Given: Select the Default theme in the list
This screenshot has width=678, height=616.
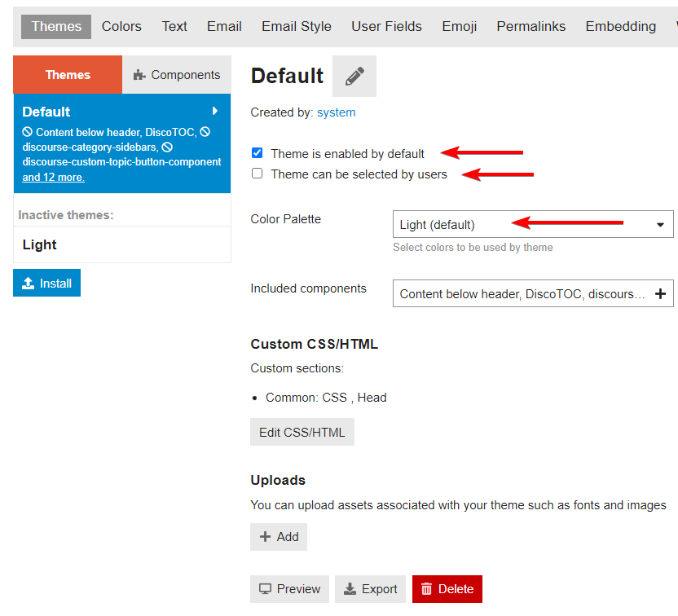Looking at the screenshot, I should tap(122, 143).
